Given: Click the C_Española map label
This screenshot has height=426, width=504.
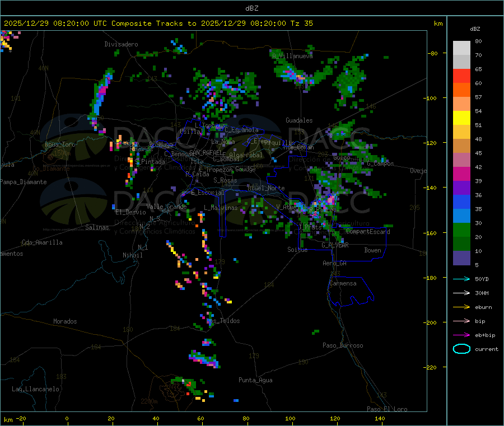Looking at the screenshot, I should pyautogui.click(x=241, y=130).
